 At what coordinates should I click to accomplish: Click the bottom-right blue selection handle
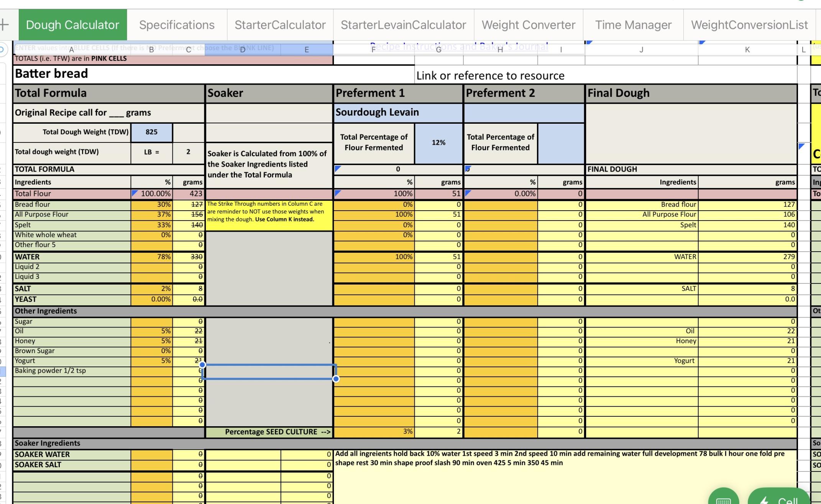click(x=336, y=379)
